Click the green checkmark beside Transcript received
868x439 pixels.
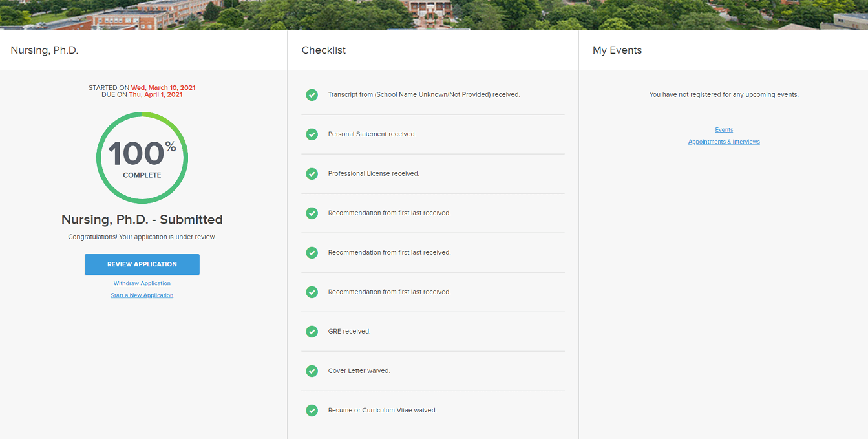point(312,95)
